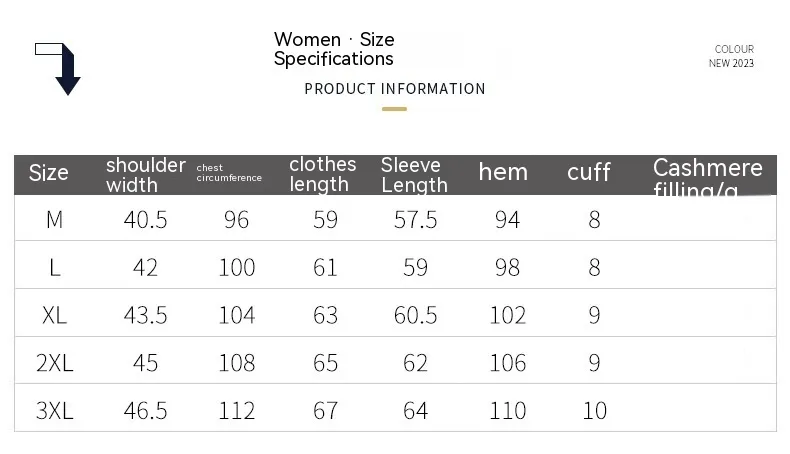Click the L size row label
The width and height of the screenshot is (790, 454).
(54, 267)
